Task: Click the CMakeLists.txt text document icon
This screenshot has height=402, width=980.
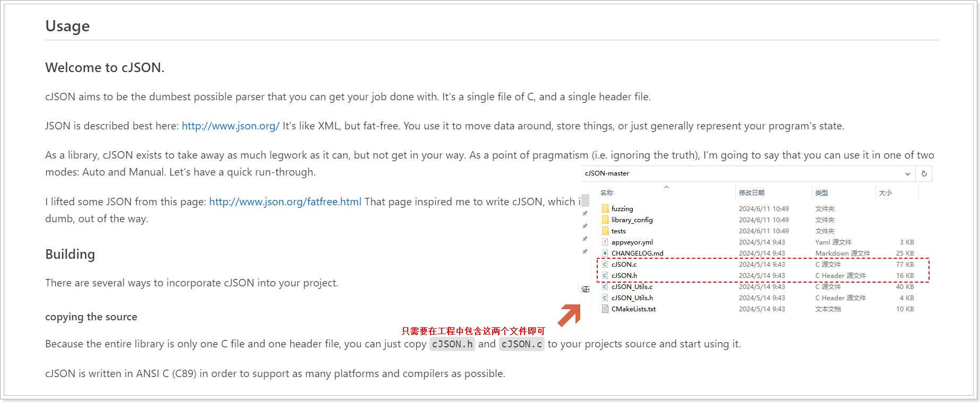Action: click(x=605, y=309)
